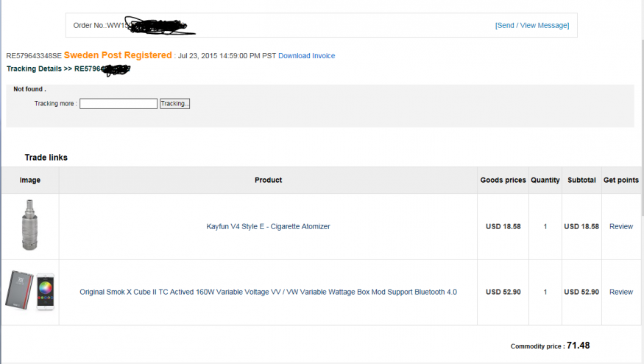This screenshot has width=644, height=364.
Task: Open the Send / View Message link
Action: [532, 26]
